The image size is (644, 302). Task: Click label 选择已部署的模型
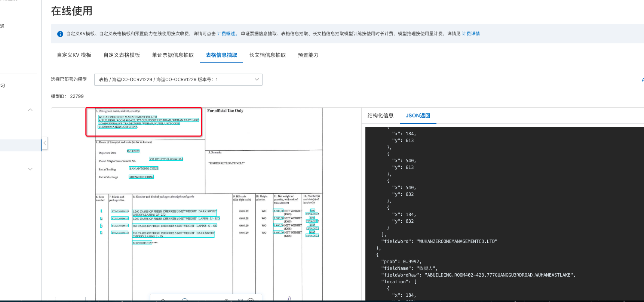tap(69, 79)
